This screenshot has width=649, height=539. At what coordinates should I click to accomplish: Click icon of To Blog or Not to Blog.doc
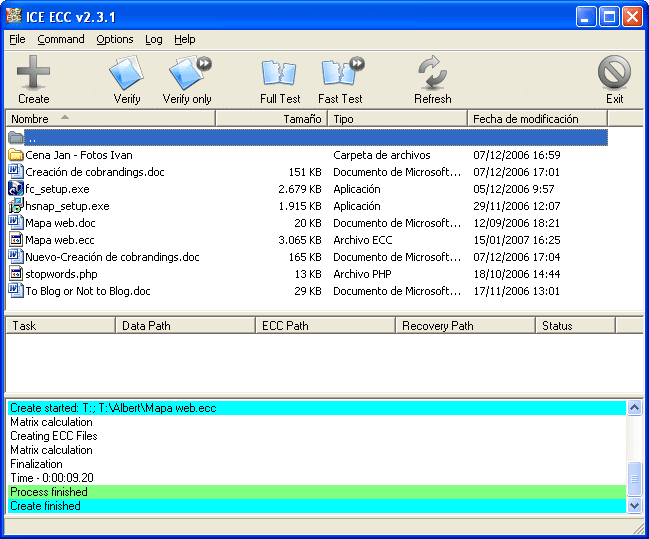point(15,290)
